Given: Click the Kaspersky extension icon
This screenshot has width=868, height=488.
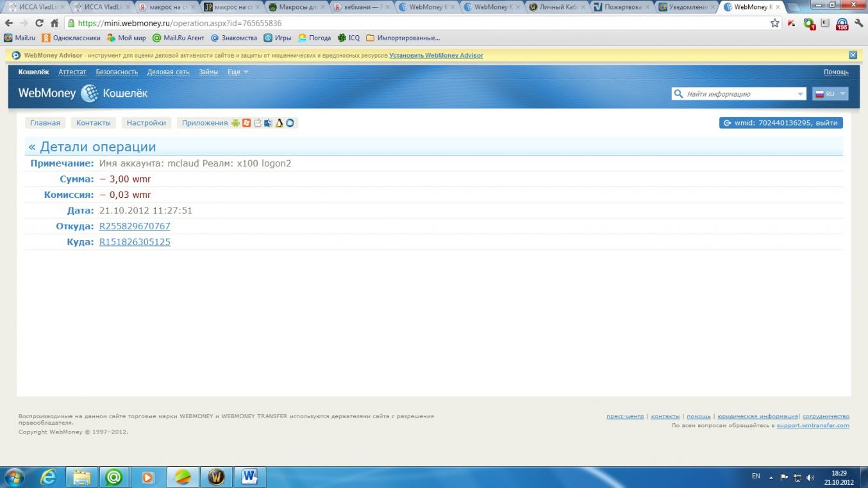Looking at the screenshot, I should point(792,23).
